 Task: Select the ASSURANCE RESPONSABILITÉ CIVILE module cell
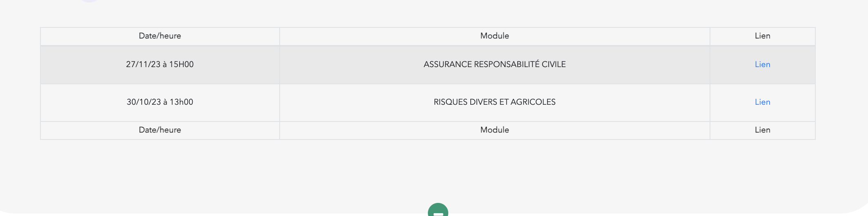click(x=494, y=65)
